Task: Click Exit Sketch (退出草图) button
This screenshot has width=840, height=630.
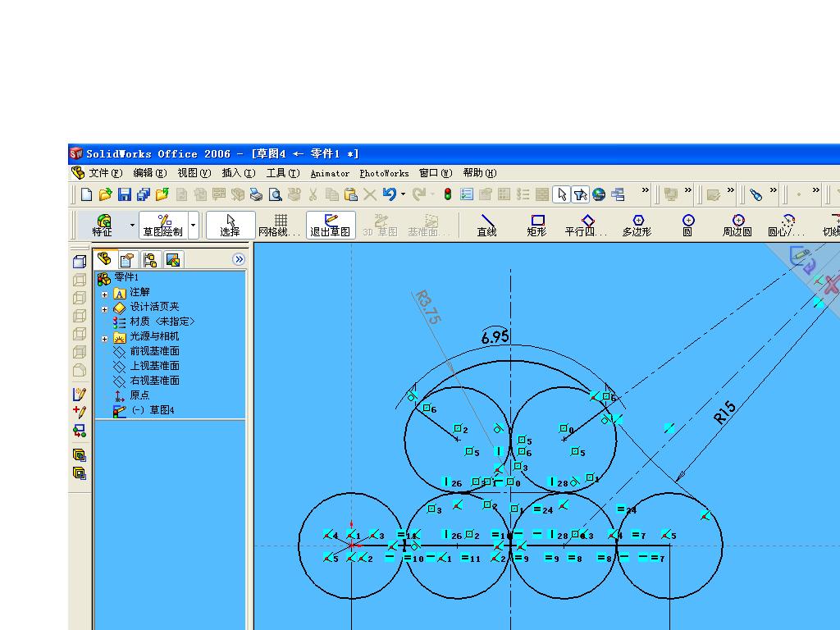Action: (331, 225)
